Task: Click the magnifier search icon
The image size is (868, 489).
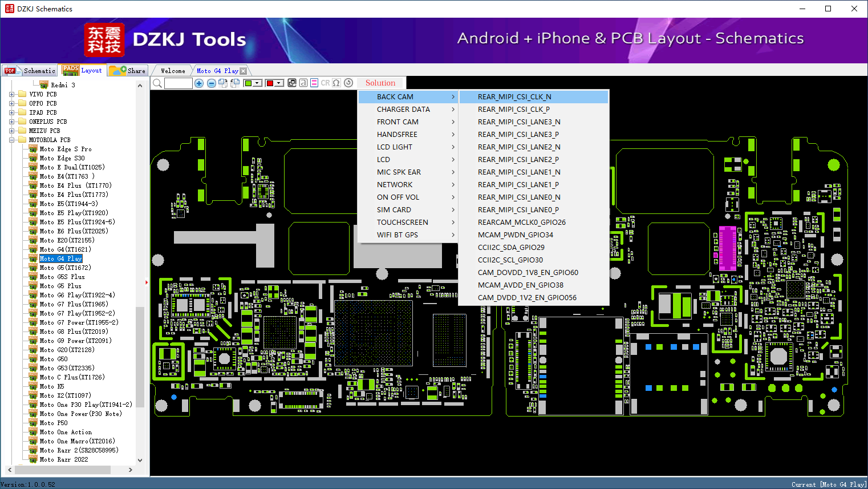Action: pos(157,83)
